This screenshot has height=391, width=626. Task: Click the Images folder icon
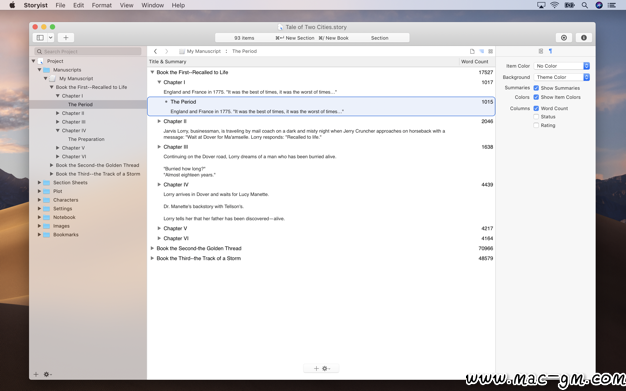point(47,226)
